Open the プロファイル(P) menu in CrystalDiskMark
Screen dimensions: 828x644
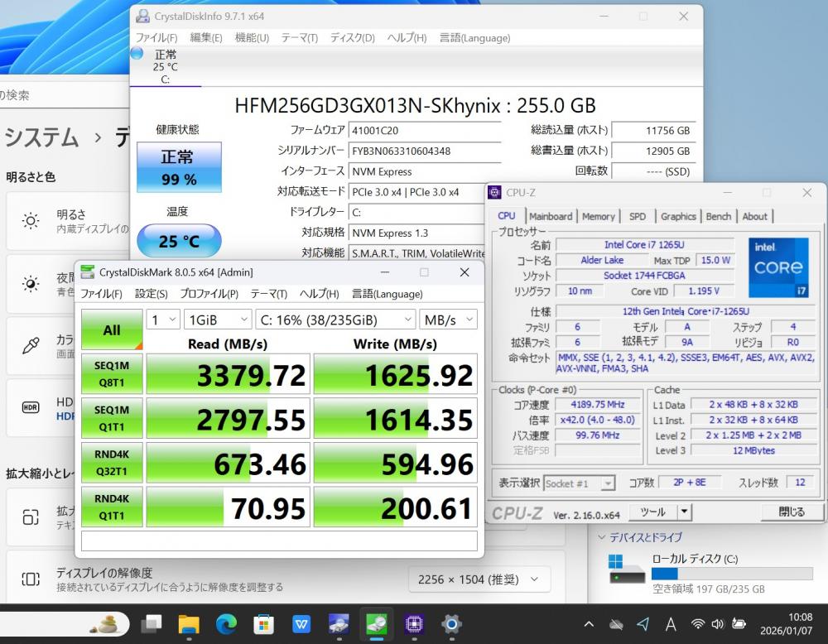[209, 294]
